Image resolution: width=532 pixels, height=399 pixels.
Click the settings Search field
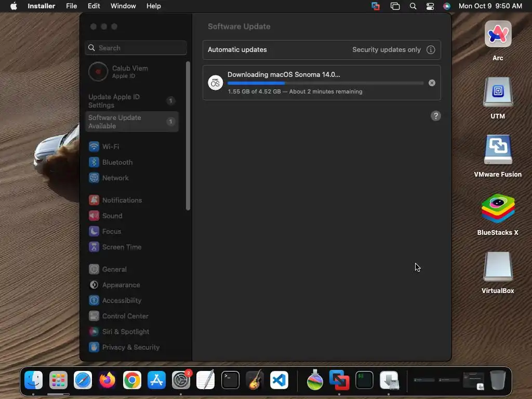pos(136,48)
